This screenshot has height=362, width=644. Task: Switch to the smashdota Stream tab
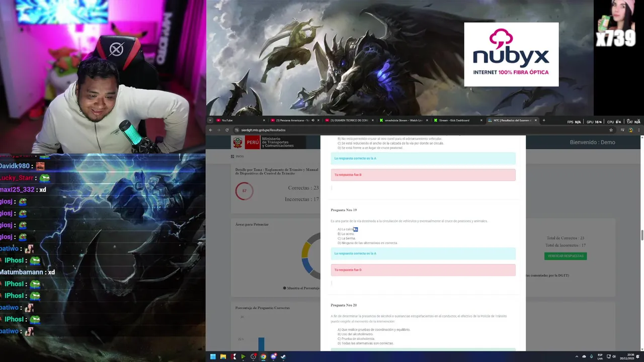tap(404, 120)
